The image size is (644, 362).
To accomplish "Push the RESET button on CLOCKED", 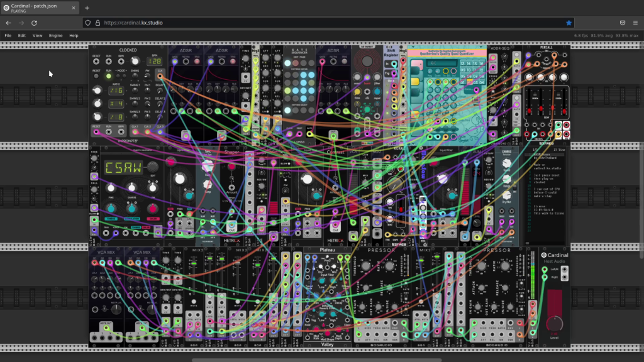I will pyautogui.click(x=96, y=76).
